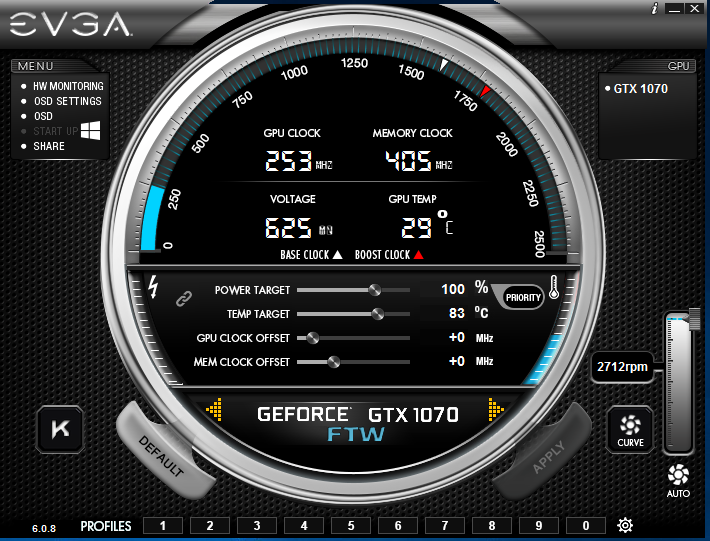Click the white base clock marker on dial
Viewport: 710px width, 541px height.
coord(444,65)
